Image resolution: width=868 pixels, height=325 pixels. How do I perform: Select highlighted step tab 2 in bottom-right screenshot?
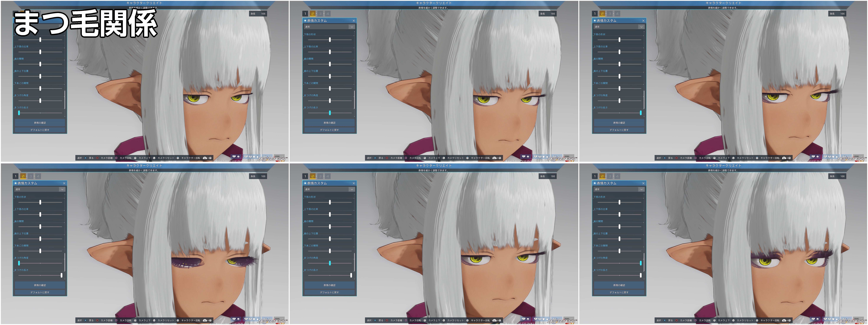tap(602, 176)
